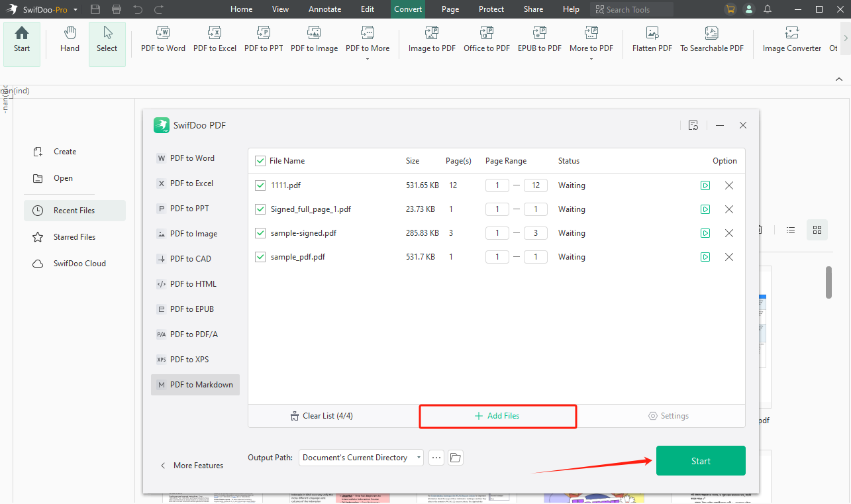
Task: Select PDF to Markdown in sidebar
Action: click(195, 385)
